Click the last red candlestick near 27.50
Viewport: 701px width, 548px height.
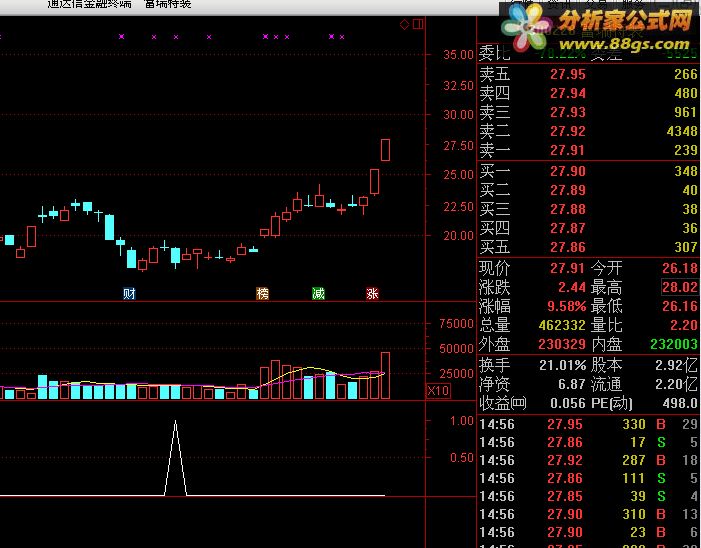point(385,150)
